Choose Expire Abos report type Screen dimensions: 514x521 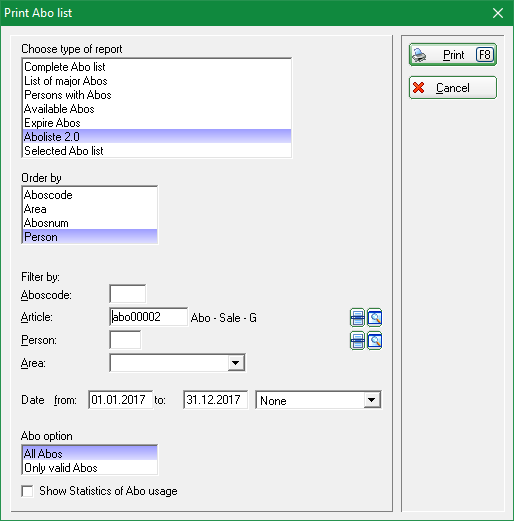click(157, 123)
